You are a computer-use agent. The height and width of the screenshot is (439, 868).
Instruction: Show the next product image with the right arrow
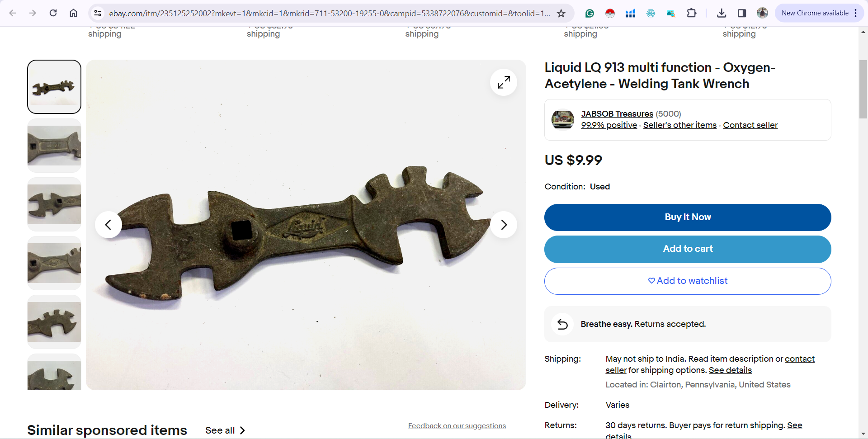(504, 225)
